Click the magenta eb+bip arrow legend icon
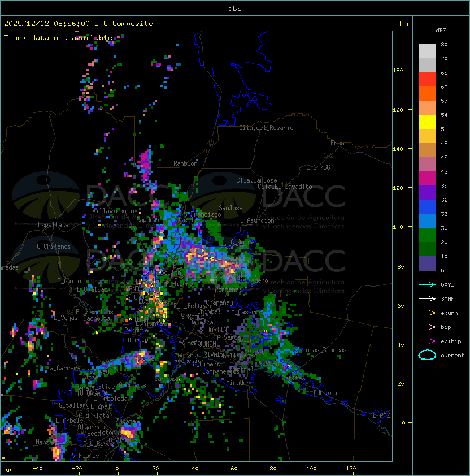Image resolution: width=470 pixels, height=476 pixels. 427,341
